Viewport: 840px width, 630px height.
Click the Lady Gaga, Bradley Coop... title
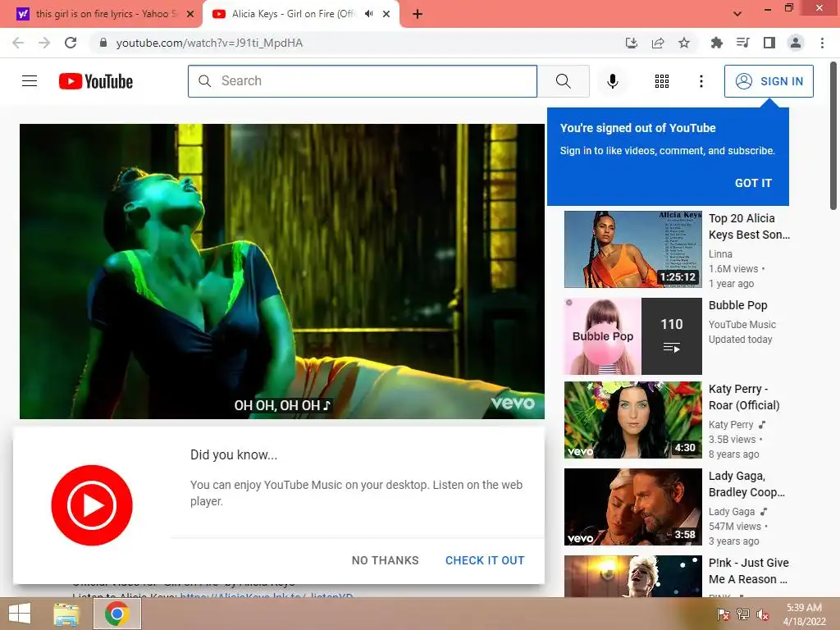click(x=746, y=484)
